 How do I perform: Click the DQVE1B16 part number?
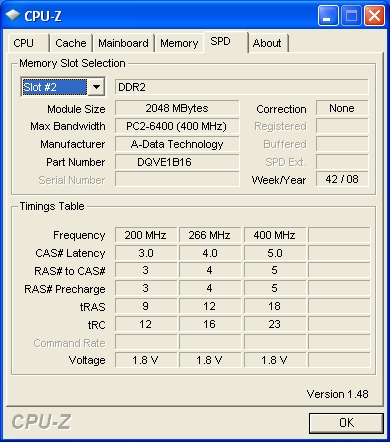[177, 162]
